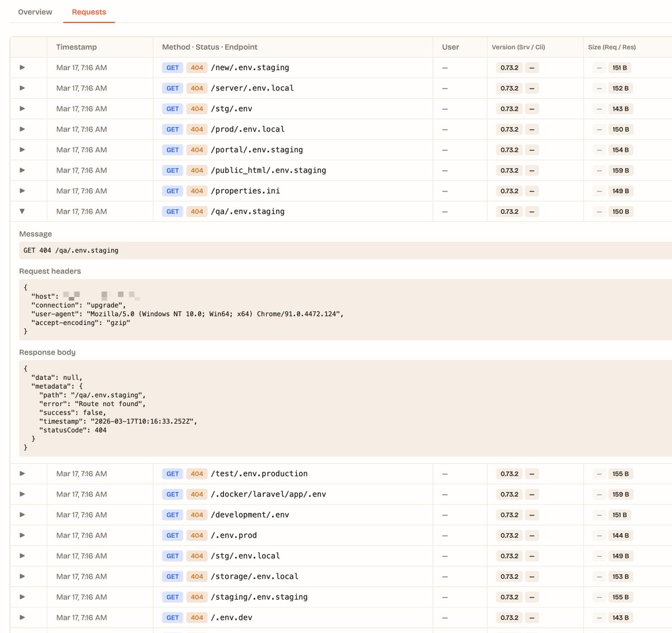Click the /portal/.env.staging endpoint text
Screen dimensions: 672x633
coord(256,150)
